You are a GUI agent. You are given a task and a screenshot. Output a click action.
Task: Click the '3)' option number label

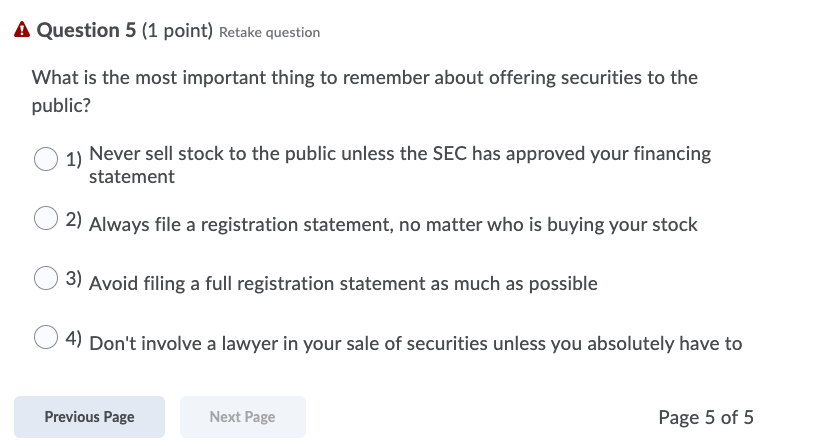tap(74, 278)
